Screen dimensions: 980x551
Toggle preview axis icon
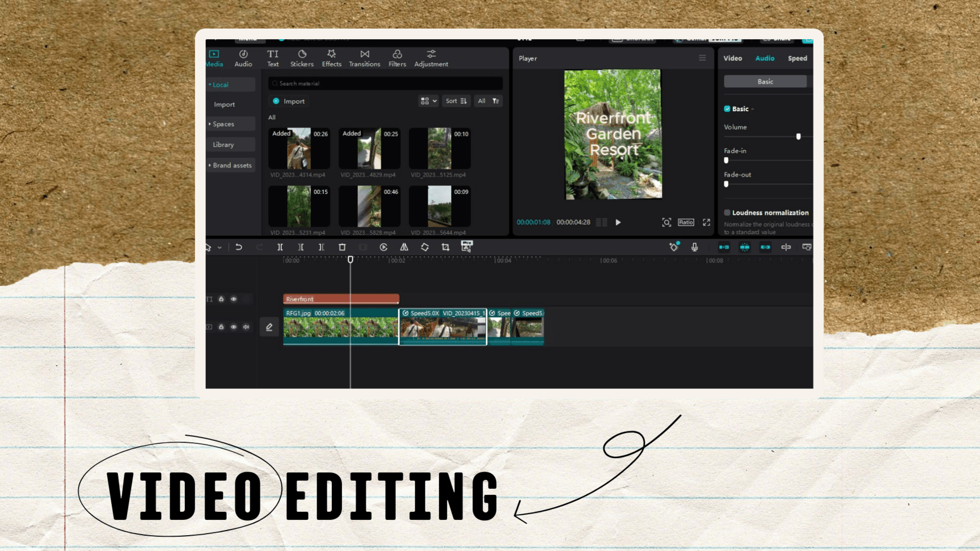click(786, 247)
